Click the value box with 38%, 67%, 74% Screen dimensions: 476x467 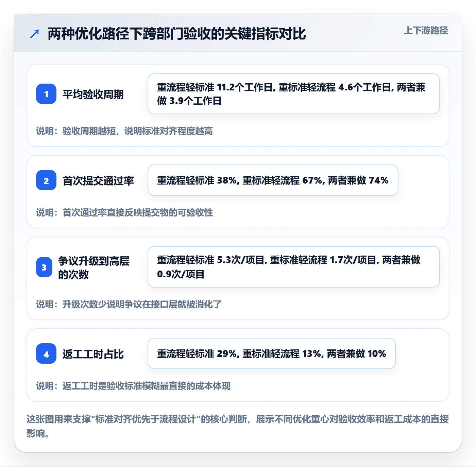click(273, 180)
